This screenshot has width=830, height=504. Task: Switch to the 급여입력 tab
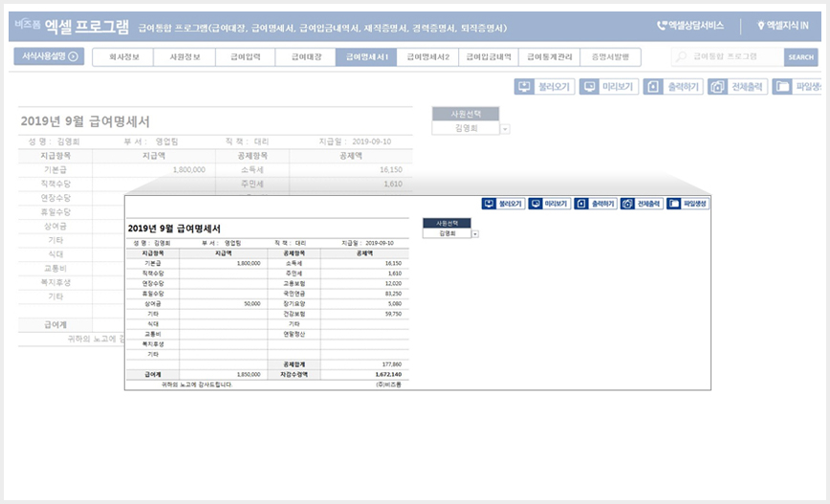click(245, 57)
